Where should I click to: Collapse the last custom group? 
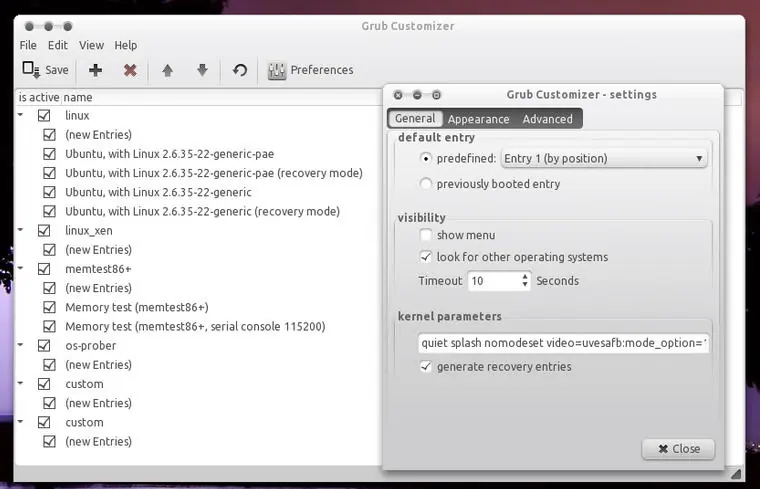coord(20,422)
